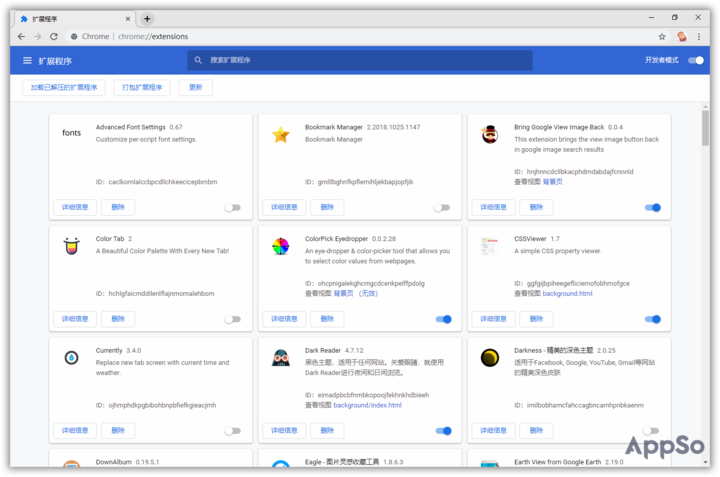Click the Currently extension ID text
Screen dimensions: 720x477
coord(156,405)
